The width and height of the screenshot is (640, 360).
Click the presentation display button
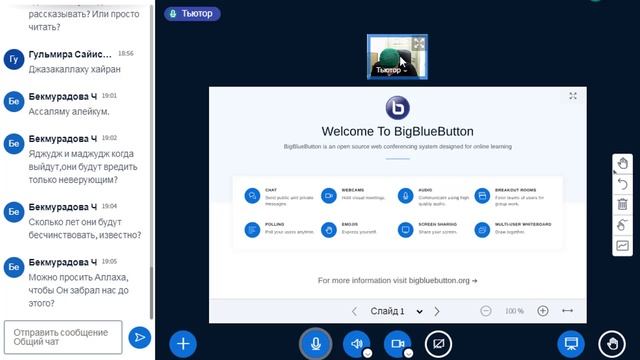[571, 344]
